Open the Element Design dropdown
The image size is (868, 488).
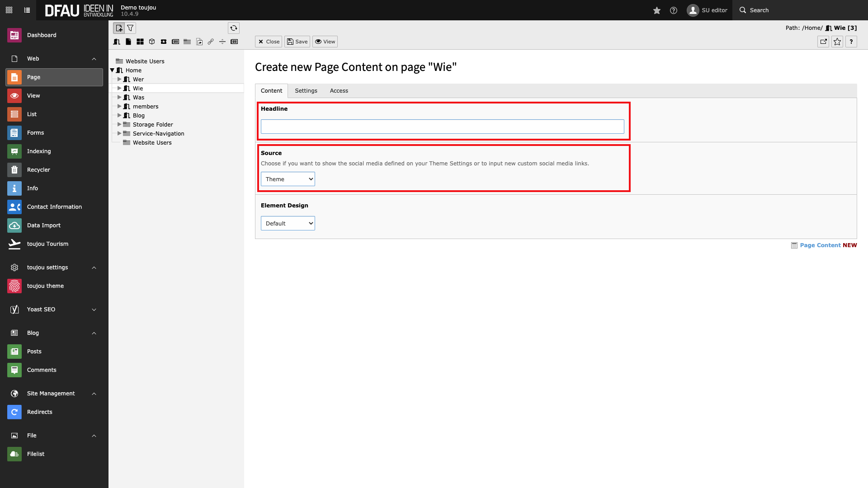[x=288, y=224]
